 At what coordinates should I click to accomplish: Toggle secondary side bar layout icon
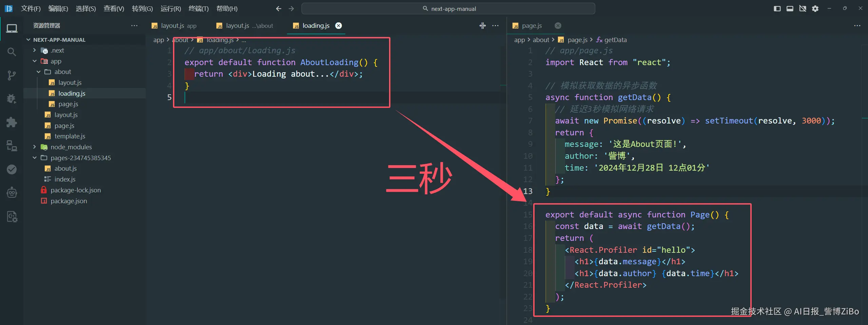[803, 8]
